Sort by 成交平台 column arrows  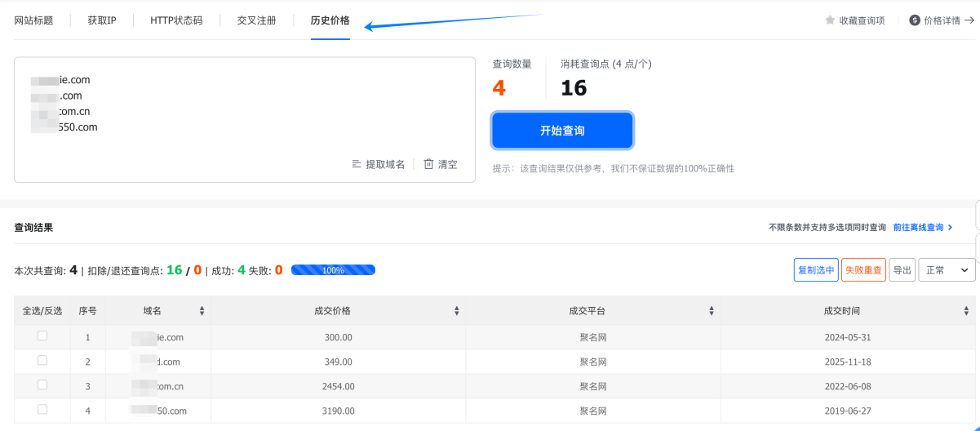[711, 311]
